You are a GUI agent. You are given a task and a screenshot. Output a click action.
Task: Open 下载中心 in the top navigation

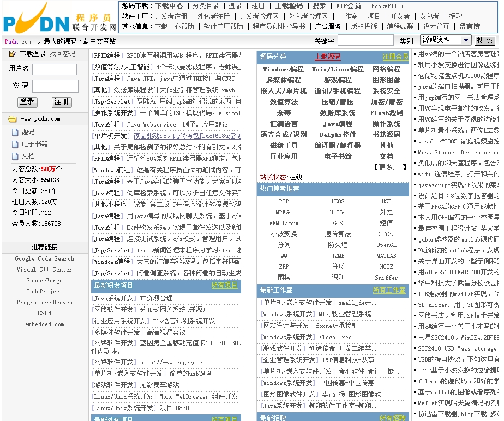[169, 6]
